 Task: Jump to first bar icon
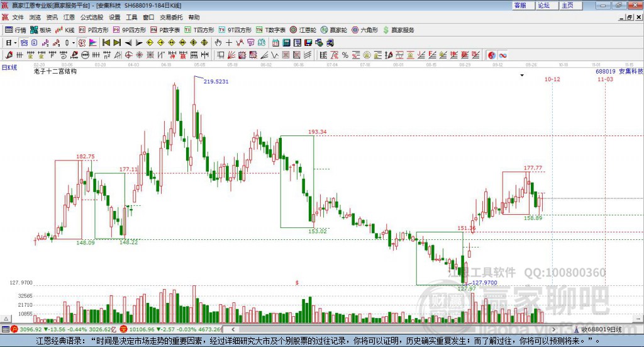(x=106, y=43)
